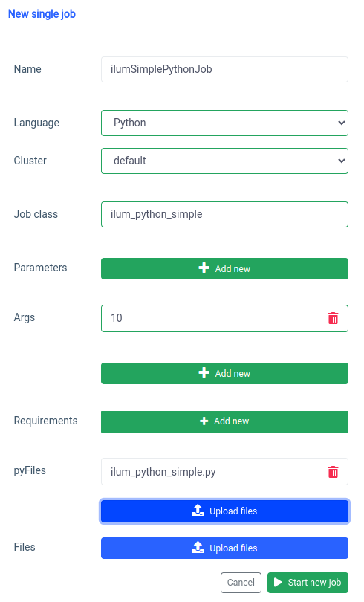The image size is (364, 602).
Task: Expand Language select via its chevron arrow
Action: point(341,123)
